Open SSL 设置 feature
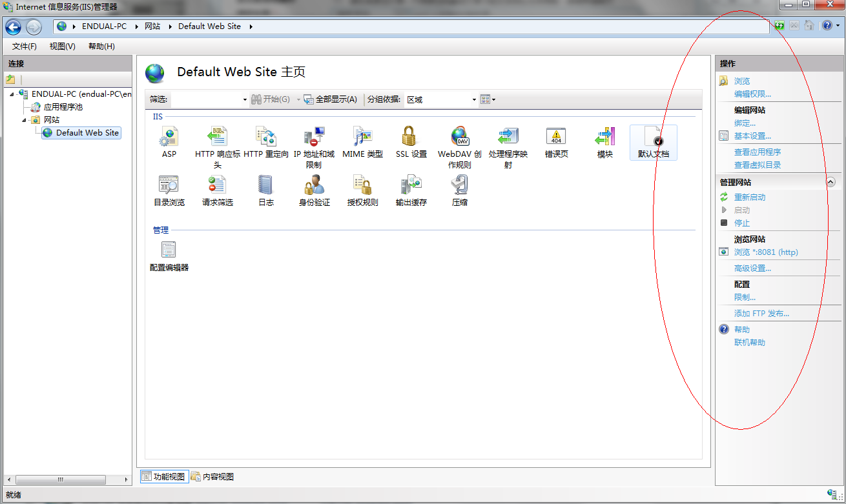 (x=411, y=143)
